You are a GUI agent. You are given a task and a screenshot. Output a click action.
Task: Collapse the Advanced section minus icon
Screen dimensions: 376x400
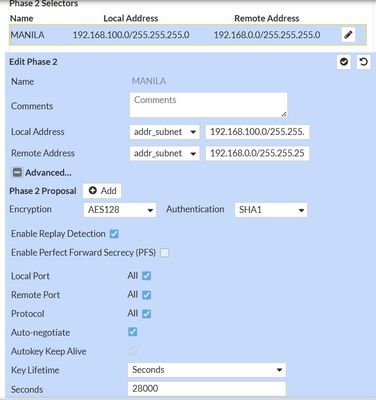point(17,172)
